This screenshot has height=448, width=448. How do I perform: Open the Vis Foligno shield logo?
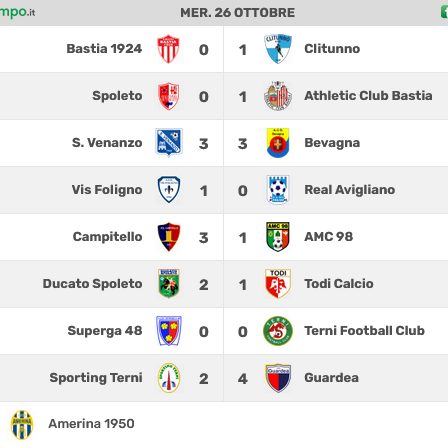tap(169, 190)
